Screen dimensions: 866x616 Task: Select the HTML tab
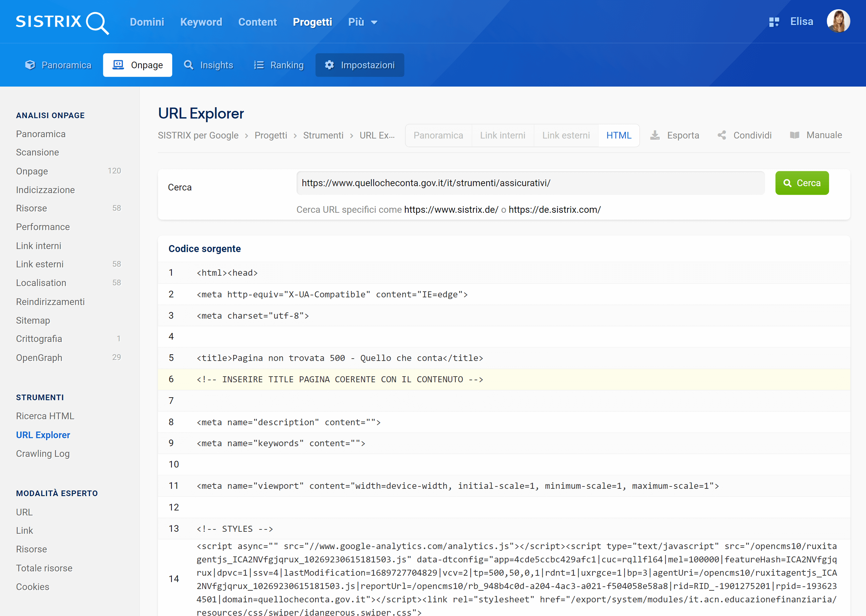(x=619, y=136)
